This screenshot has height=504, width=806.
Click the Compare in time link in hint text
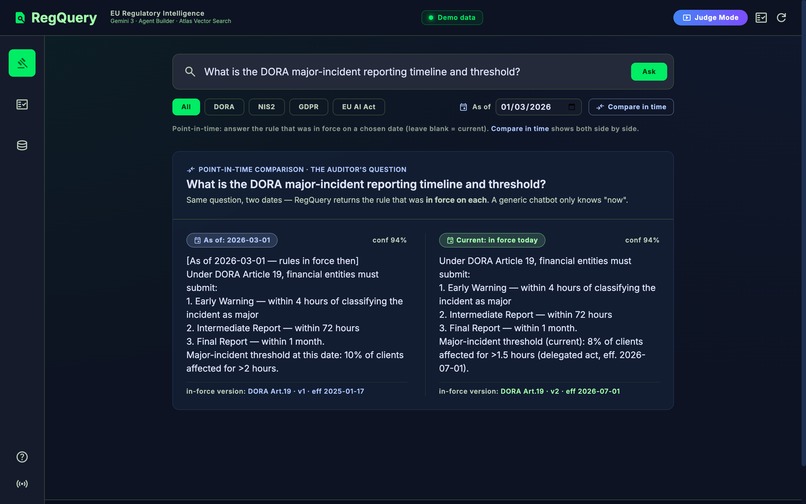point(520,129)
